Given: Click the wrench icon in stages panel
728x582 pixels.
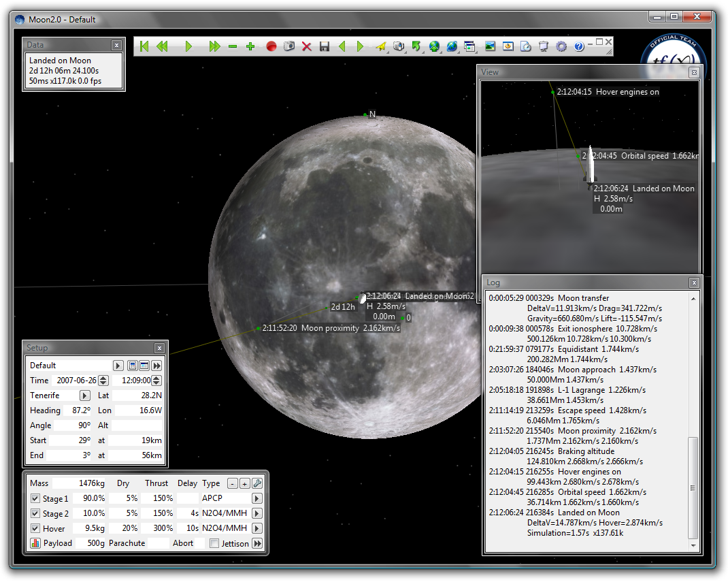Looking at the screenshot, I should point(257,483).
